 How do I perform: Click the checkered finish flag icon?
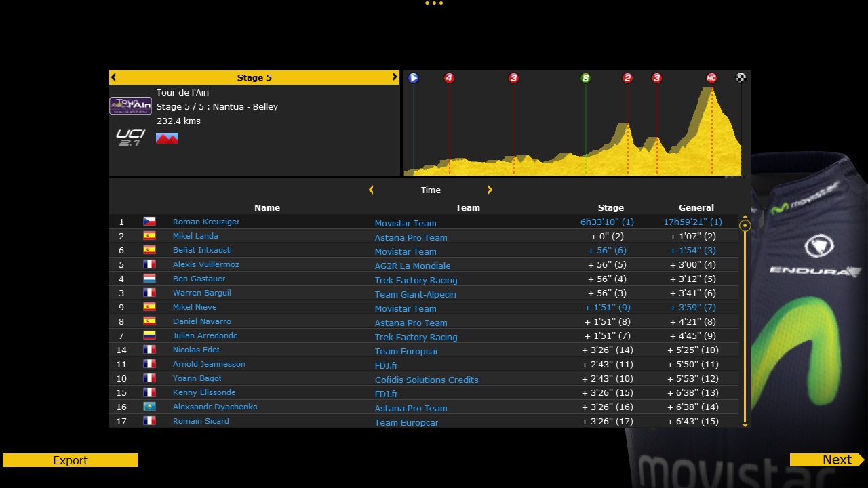[x=741, y=78]
